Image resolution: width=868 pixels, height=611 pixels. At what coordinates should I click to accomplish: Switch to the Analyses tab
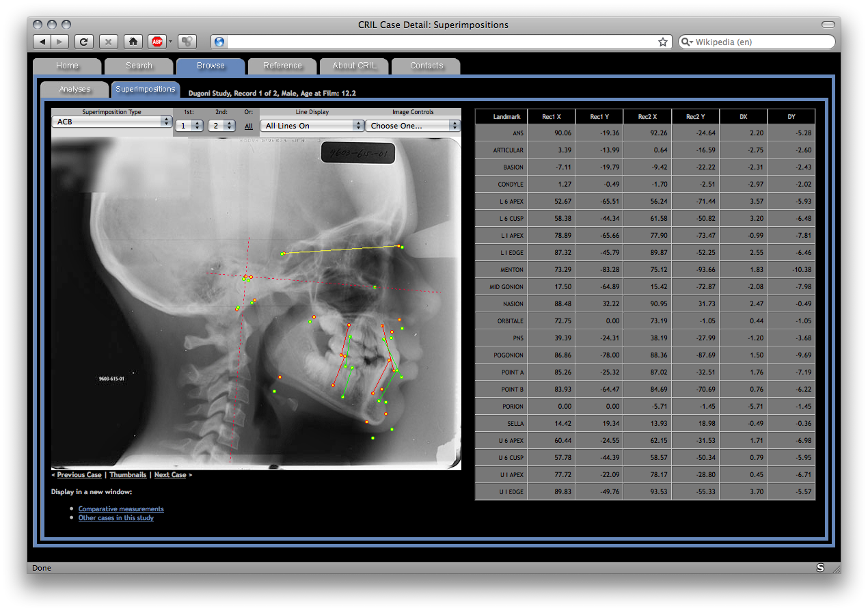74,90
